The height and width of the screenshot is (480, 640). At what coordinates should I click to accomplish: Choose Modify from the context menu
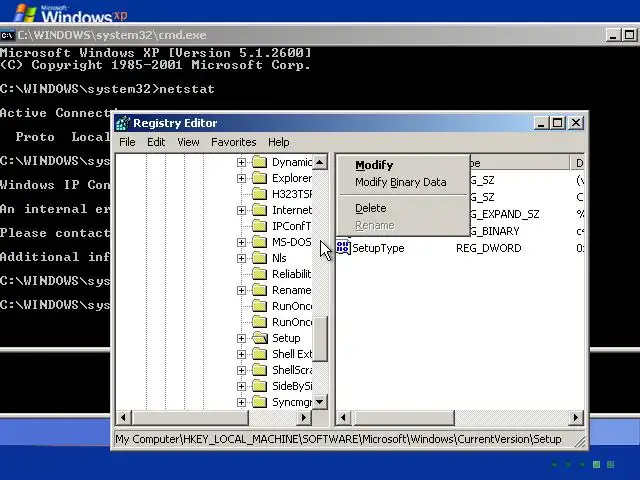(374, 165)
